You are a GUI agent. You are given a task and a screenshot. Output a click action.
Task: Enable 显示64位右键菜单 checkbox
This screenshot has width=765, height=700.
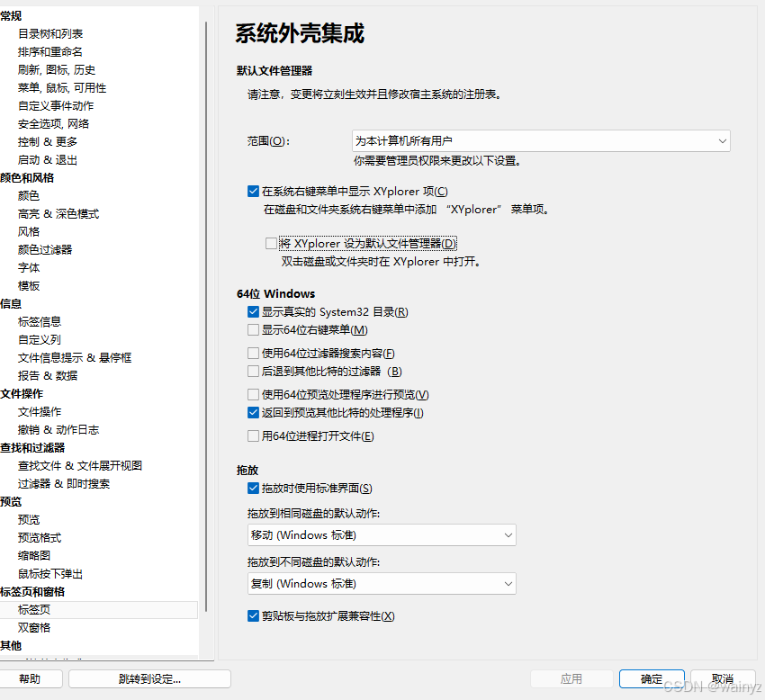pos(253,330)
